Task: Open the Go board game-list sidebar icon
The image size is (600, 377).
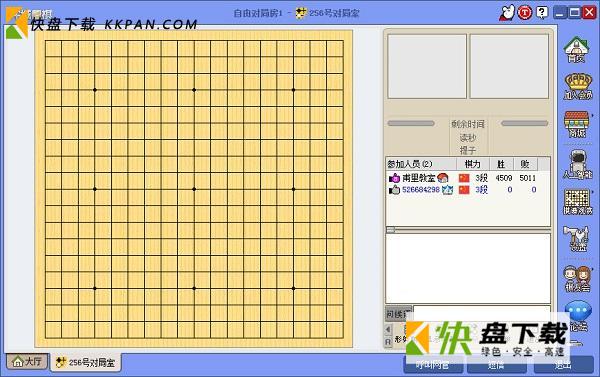Action: [x=578, y=202]
